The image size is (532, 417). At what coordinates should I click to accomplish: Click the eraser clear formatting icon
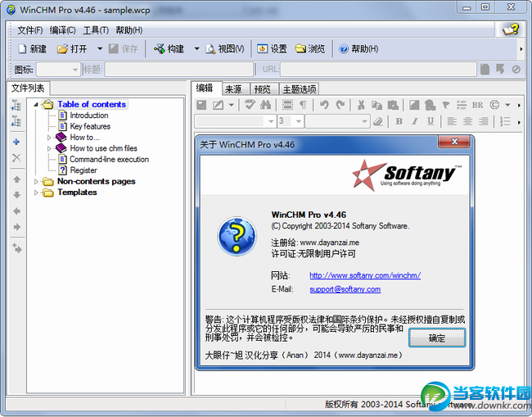coord(377,121)
